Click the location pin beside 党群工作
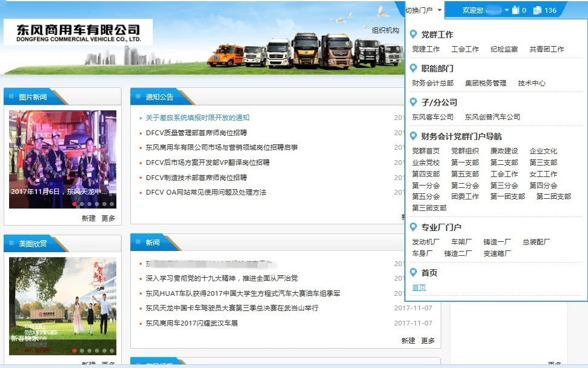Viewport: 588px width, 368px height. [x=413, y=35]
